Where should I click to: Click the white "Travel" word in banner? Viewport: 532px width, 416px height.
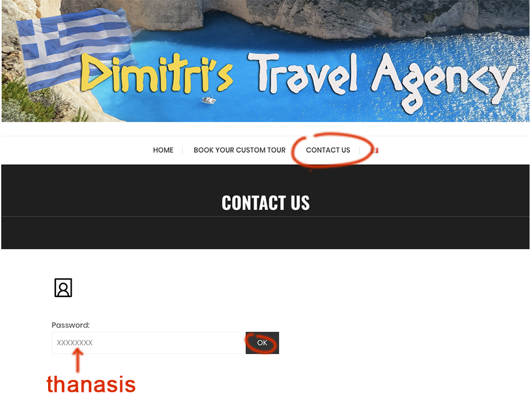(302, 73)
